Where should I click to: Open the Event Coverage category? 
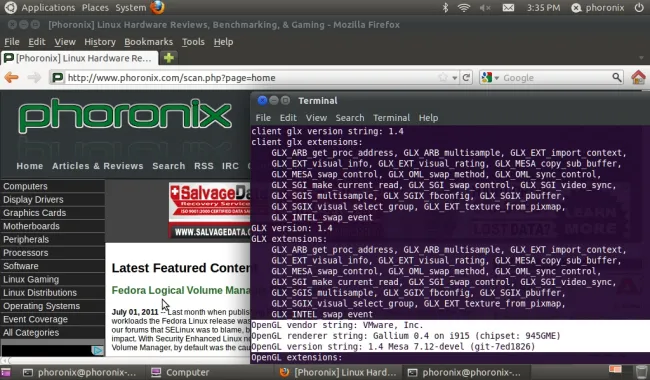(x=53, y=319)
